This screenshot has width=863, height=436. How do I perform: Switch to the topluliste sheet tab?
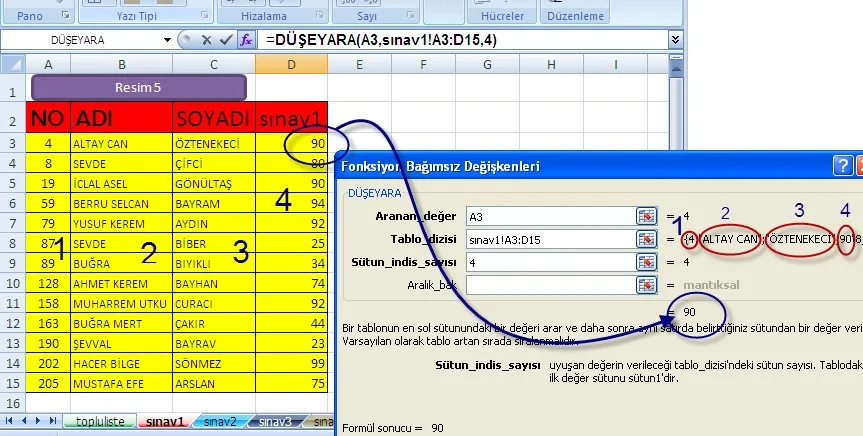point(99,422)
